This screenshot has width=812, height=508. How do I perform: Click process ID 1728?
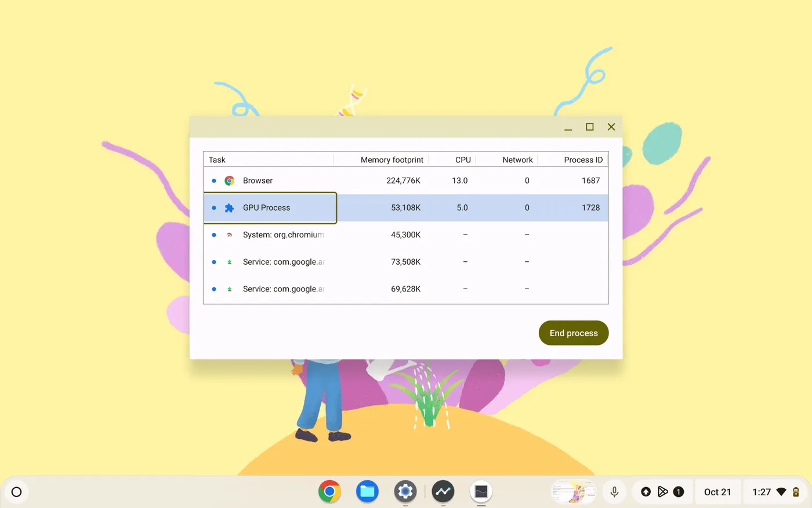(x=591, y=208)
